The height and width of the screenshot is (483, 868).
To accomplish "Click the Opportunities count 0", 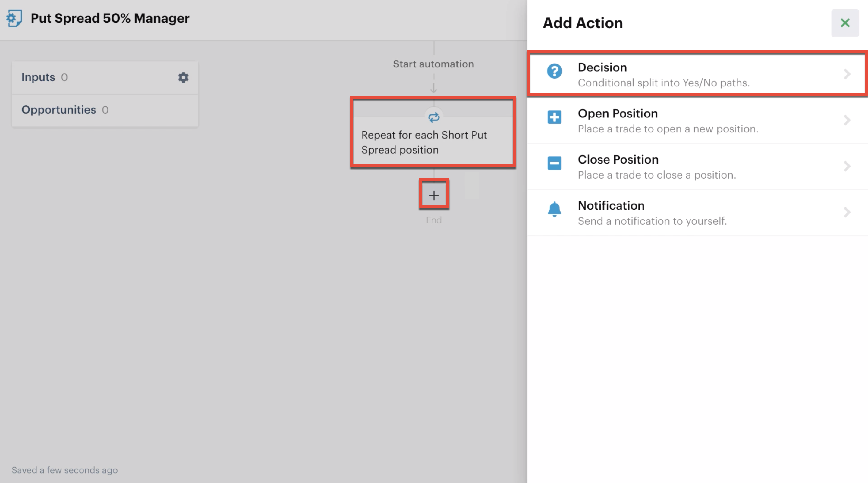I will pyautogui.click(x=105, y=110).
